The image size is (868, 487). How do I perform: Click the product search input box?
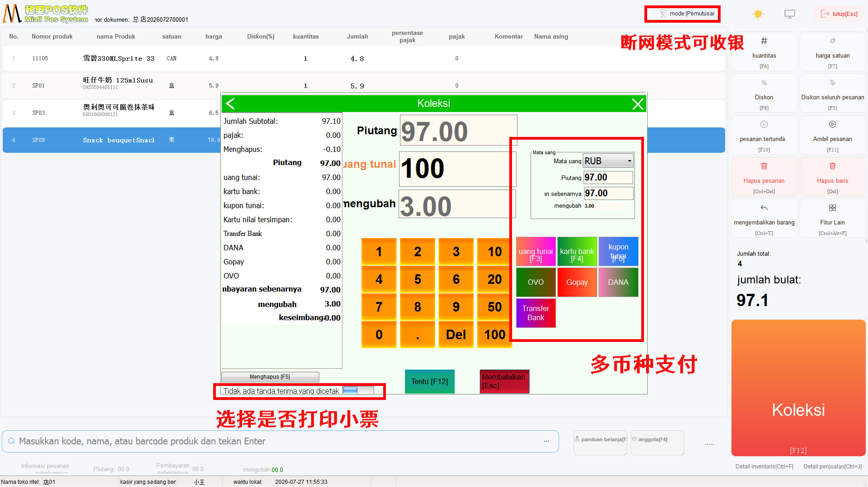(280, 441)
